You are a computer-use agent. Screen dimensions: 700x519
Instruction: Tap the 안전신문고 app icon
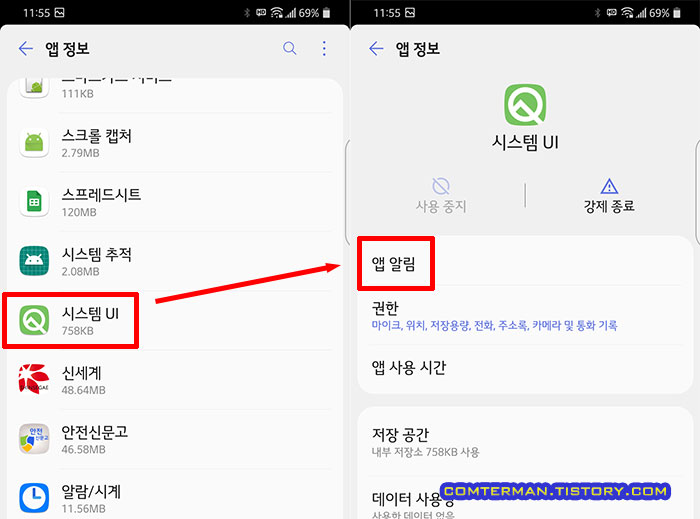pyautogui.click(x=34, y=439)
